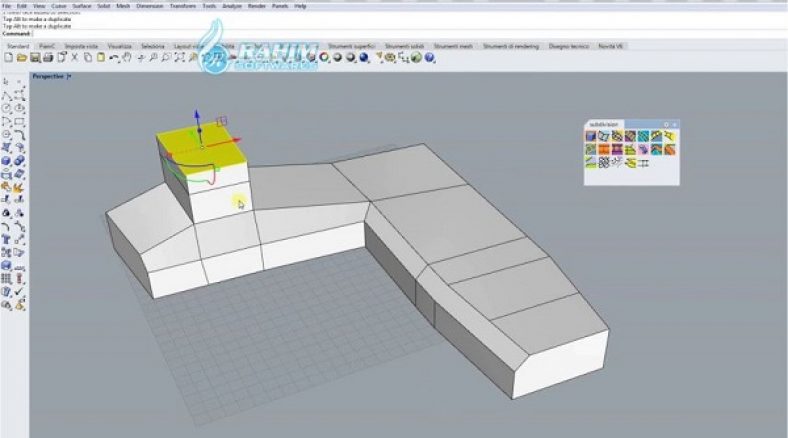Screen dimensions: 788x438
Task: Click the checkmark icon in left sidebar
Action: [x=19, y=291]
